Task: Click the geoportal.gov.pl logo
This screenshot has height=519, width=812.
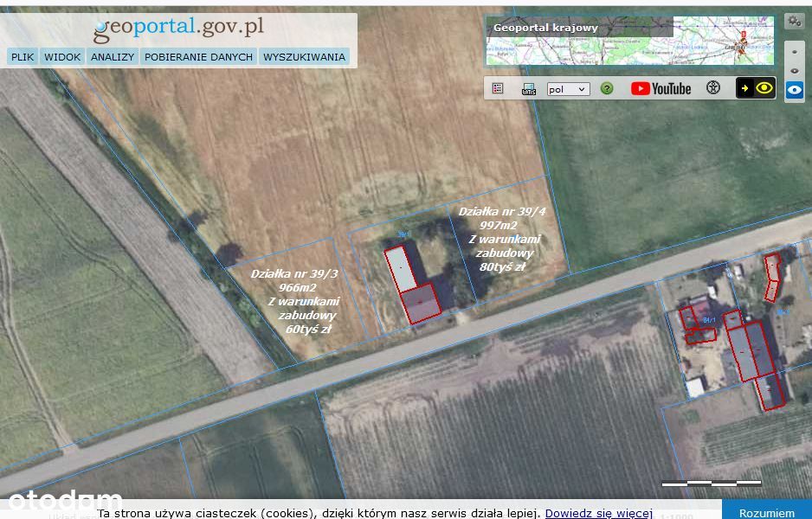Action: (178, 29)
